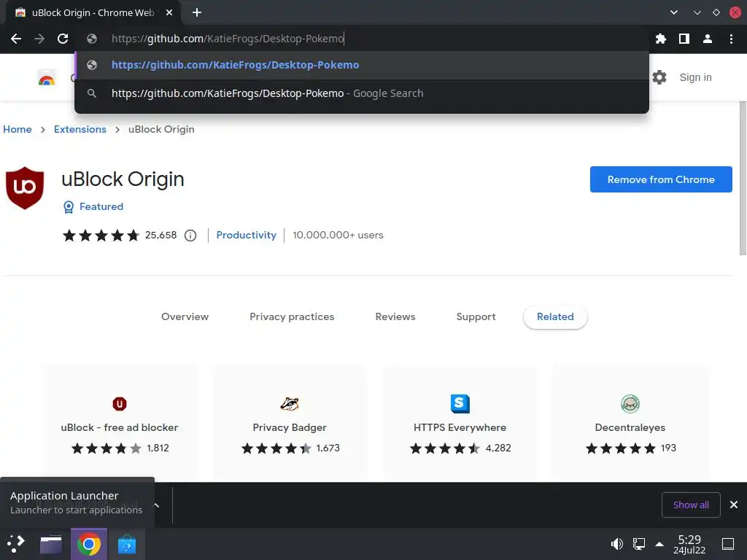Open the Decentraleyes icon
This screenshot has width=747, height=560.
[x=630, y=404]
